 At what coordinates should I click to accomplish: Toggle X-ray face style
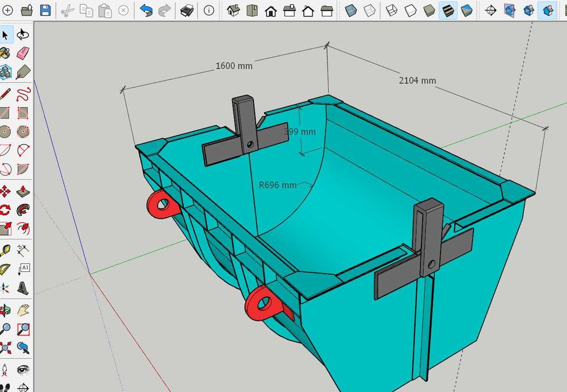point(350,10)
